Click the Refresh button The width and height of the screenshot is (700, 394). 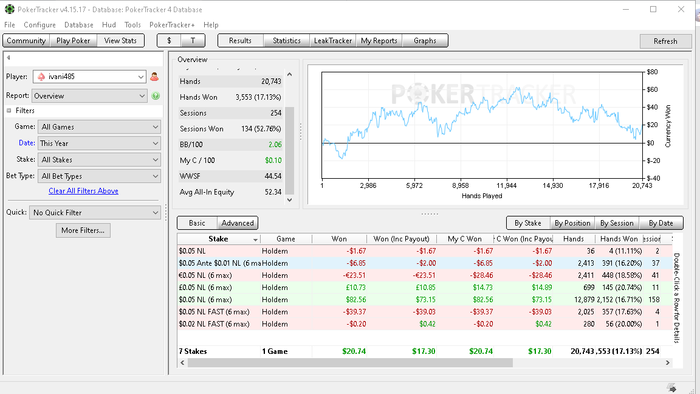pyautogui.click(x=665, y=41)
